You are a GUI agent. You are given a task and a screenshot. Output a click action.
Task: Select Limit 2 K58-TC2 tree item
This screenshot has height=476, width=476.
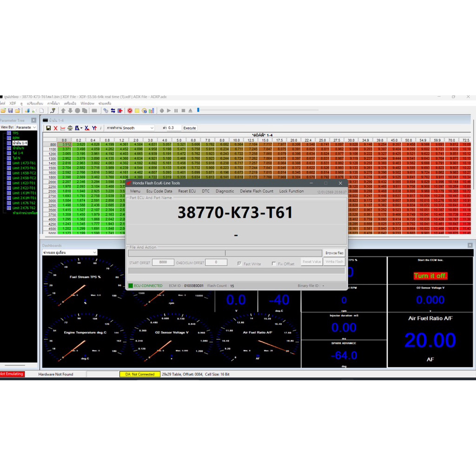coord(24,178)
